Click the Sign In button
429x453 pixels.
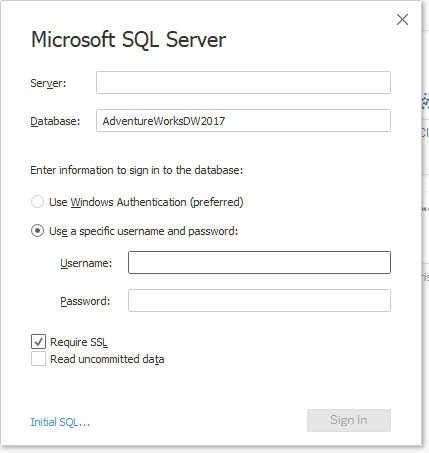coord(349,420)
